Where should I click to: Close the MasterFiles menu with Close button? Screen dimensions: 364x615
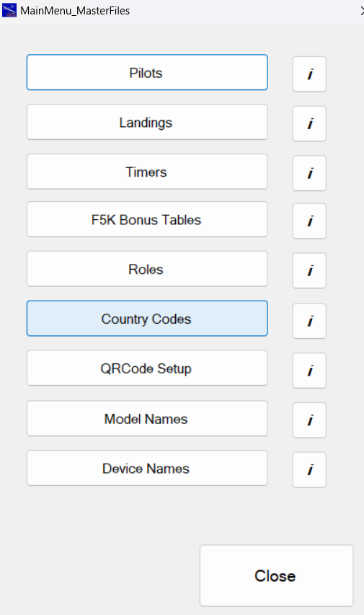click(x=276, y=575)
